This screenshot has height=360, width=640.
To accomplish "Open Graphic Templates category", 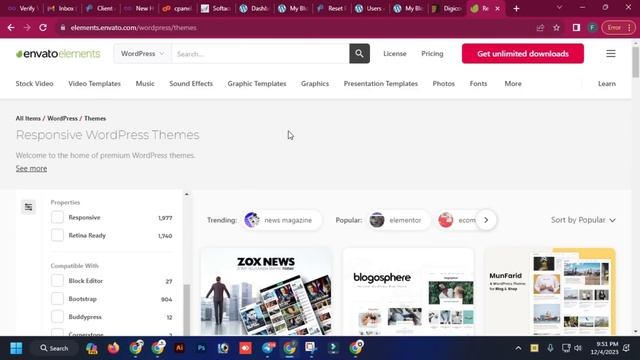I will 257,83.
